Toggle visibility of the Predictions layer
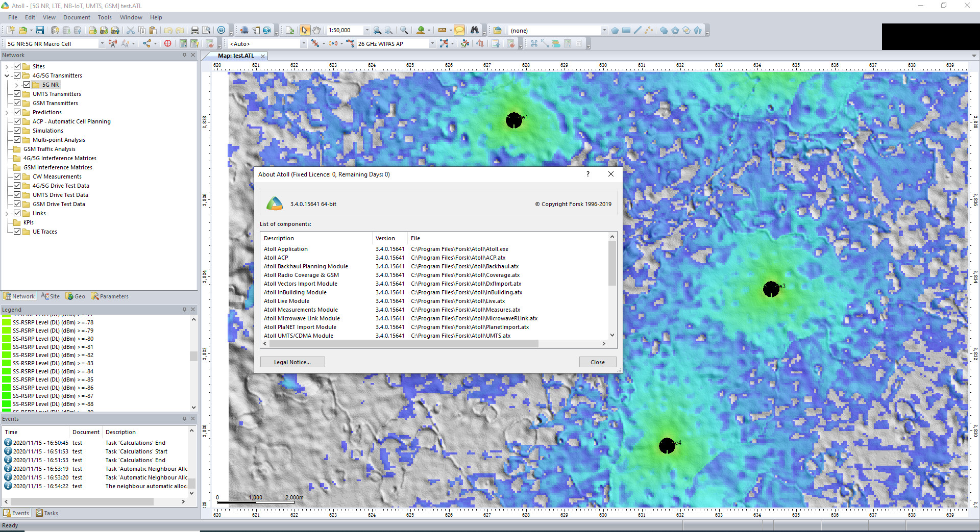 17,112
